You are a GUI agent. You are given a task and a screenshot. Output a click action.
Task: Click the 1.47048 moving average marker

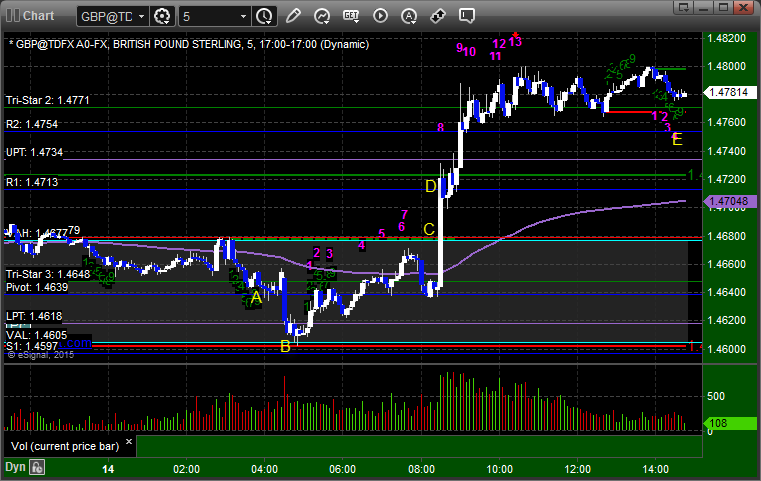[x=729, y=201]
